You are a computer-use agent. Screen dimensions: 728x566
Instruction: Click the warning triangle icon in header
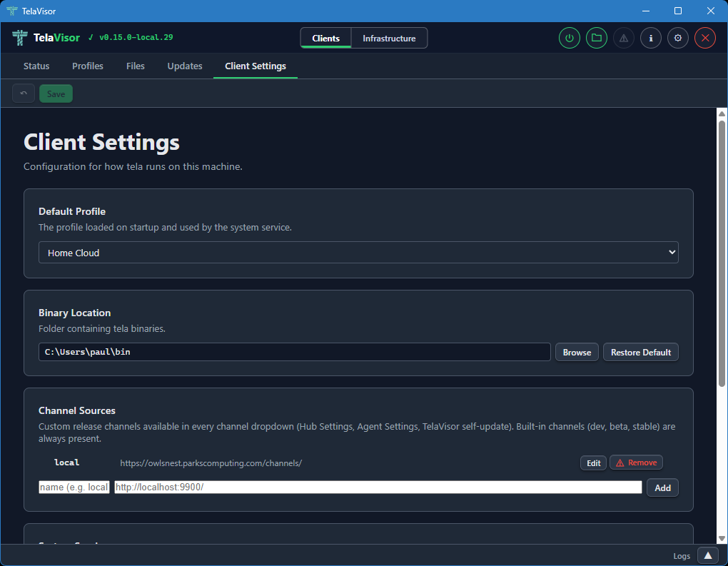point(624,38)
